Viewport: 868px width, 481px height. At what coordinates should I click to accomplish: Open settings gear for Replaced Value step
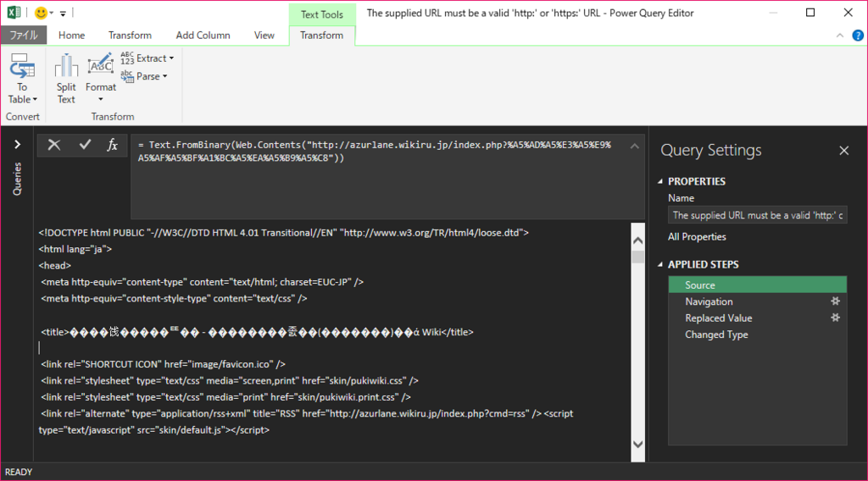pos(835,318)
